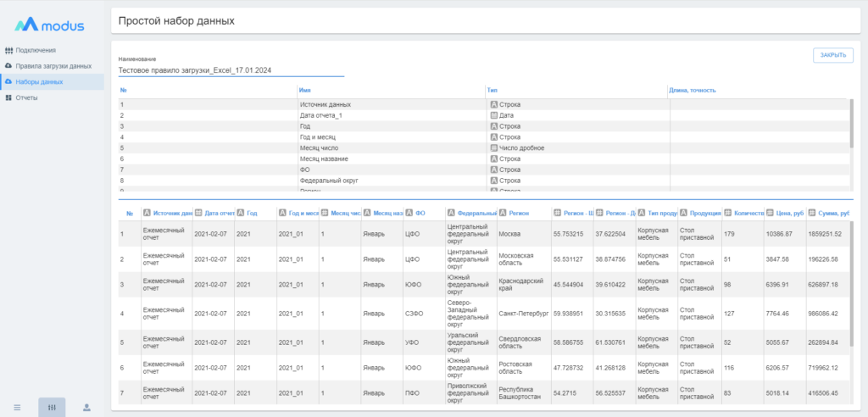Click the icon in the Продукция column header
Image resolution: width=868 pixels, height=417 pixels.
tap(684, 213)
